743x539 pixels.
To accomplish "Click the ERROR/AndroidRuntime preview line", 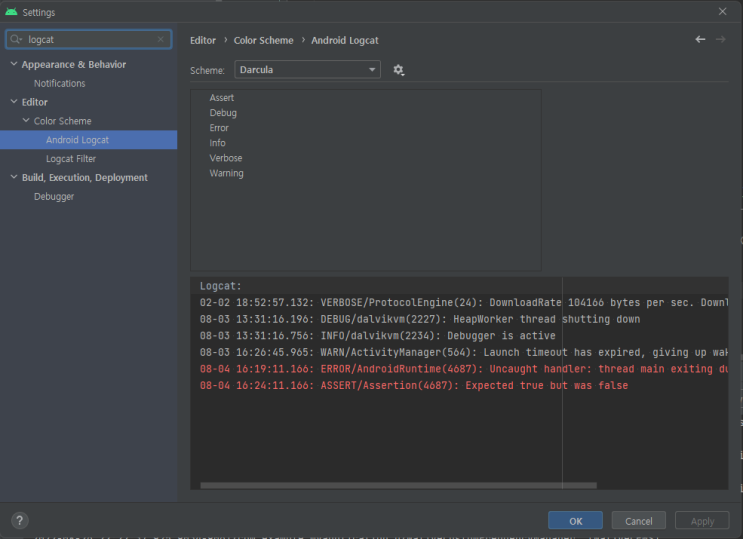I will click(x=463, y=369).
